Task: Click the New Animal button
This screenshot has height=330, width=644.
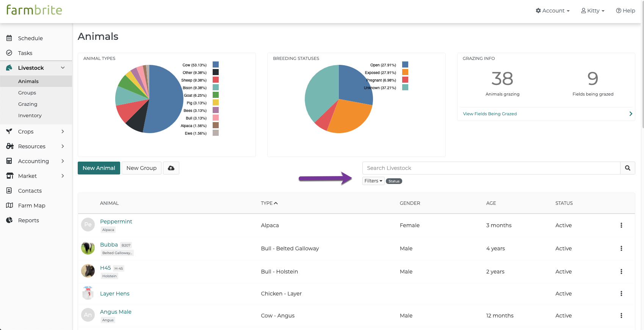Action: point(99,168)
